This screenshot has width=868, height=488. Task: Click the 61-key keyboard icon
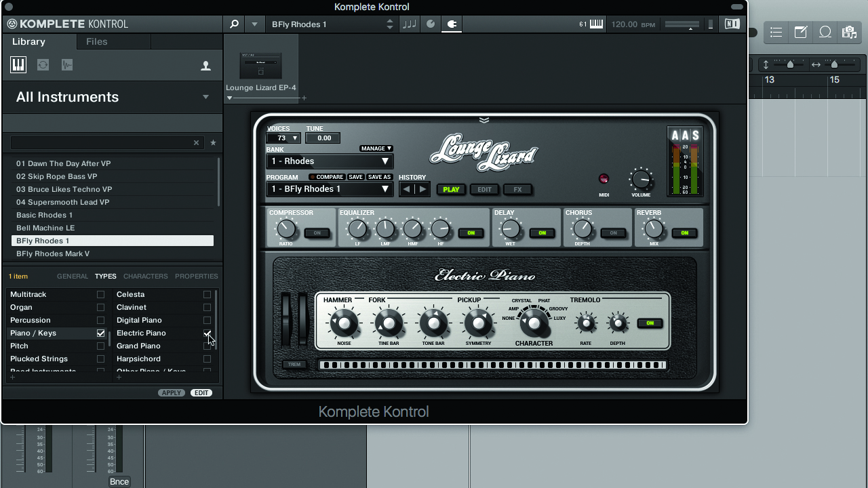pos(596,24)
